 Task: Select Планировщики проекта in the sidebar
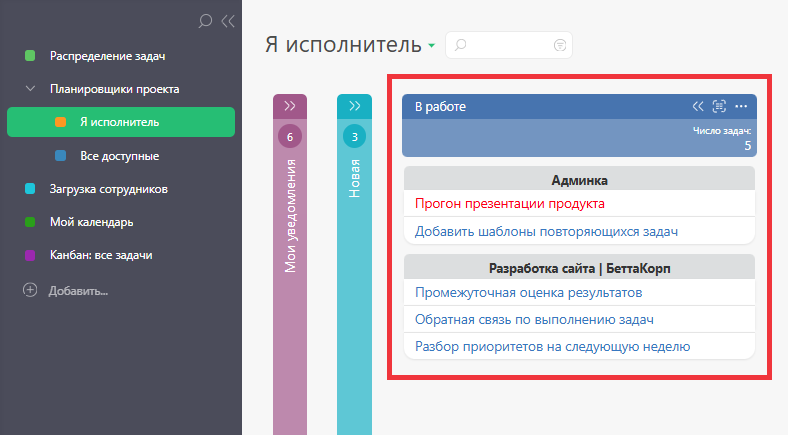pyautogui.click(x=115, y=89)
